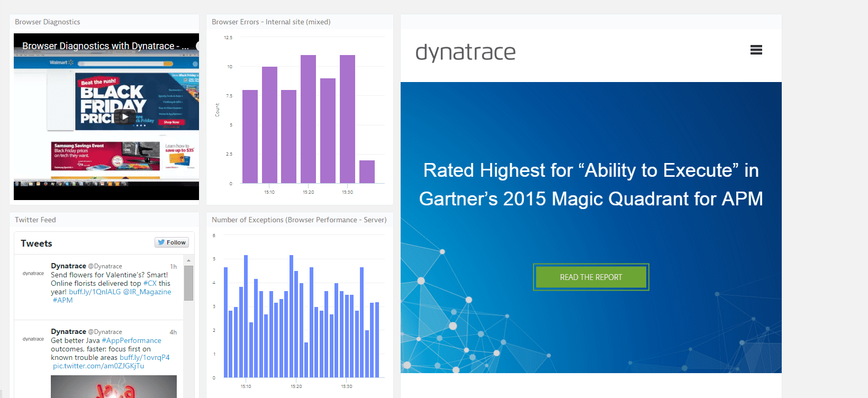This screenshot has height=398, width=868.
Task: Click the Count axis label in Browser Errors
Action: [217, 110]
